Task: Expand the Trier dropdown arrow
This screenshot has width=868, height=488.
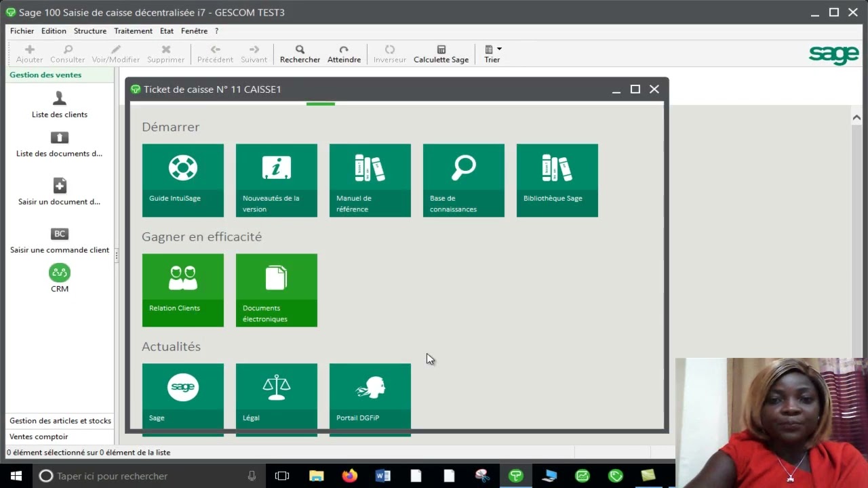Action: [x=499, y=49]
